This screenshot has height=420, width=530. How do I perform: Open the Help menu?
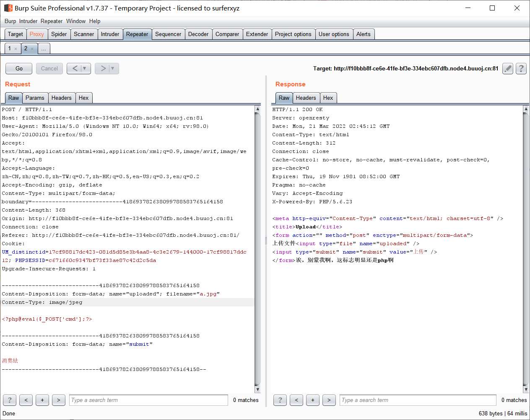95,21
